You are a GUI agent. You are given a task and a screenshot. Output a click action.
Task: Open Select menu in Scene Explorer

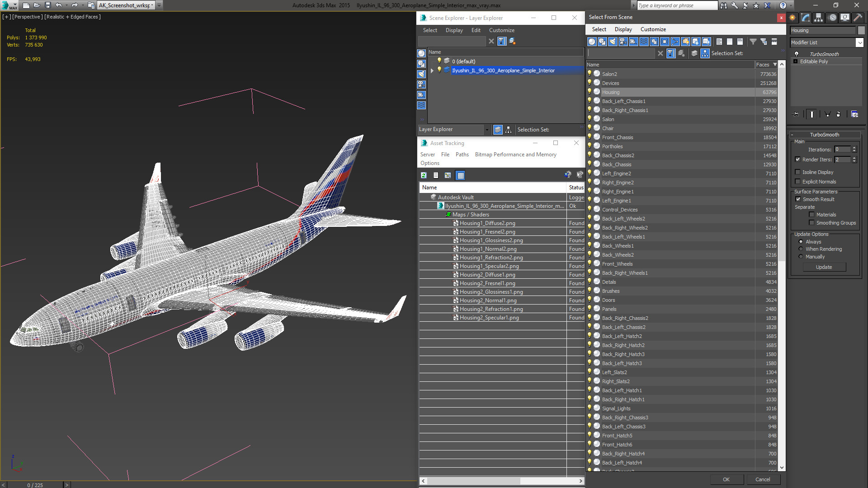[430, 30]
